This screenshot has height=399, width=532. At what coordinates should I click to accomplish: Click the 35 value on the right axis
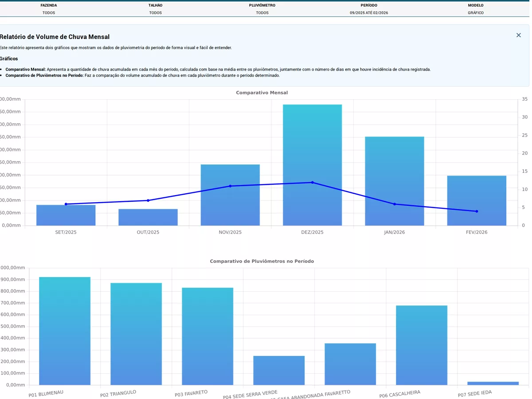tap(525, 99)
